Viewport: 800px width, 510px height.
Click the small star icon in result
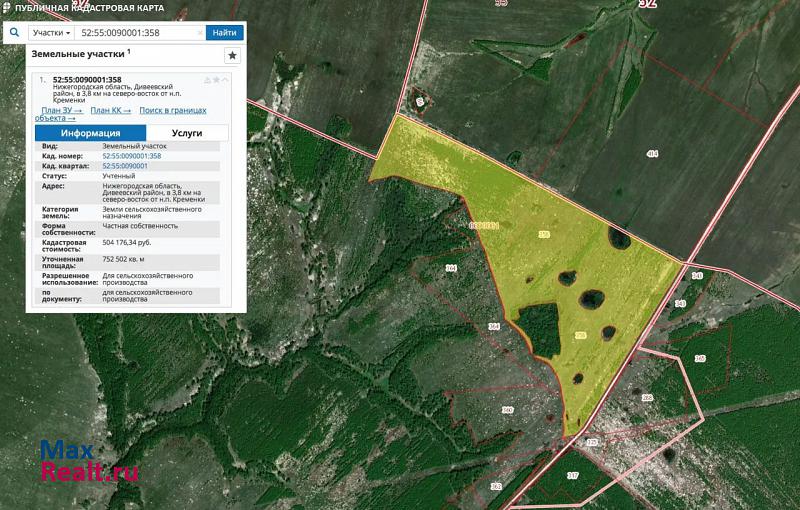(x=216, y=79)
